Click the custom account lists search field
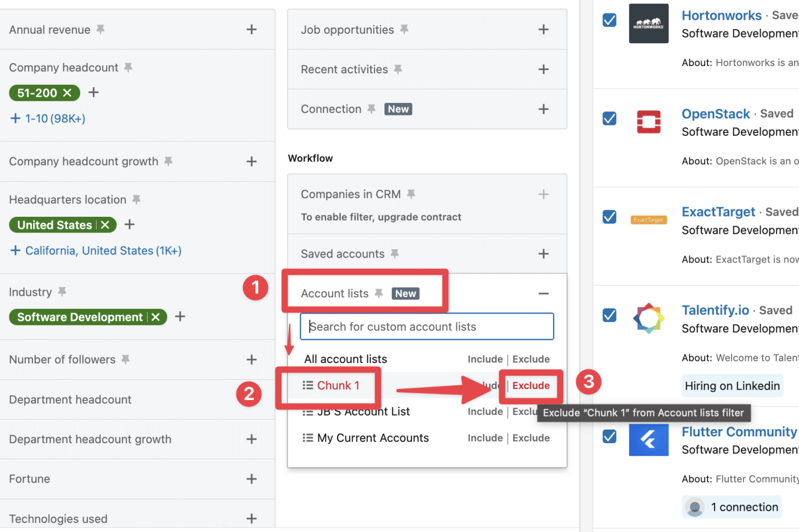 coord(427,326)
